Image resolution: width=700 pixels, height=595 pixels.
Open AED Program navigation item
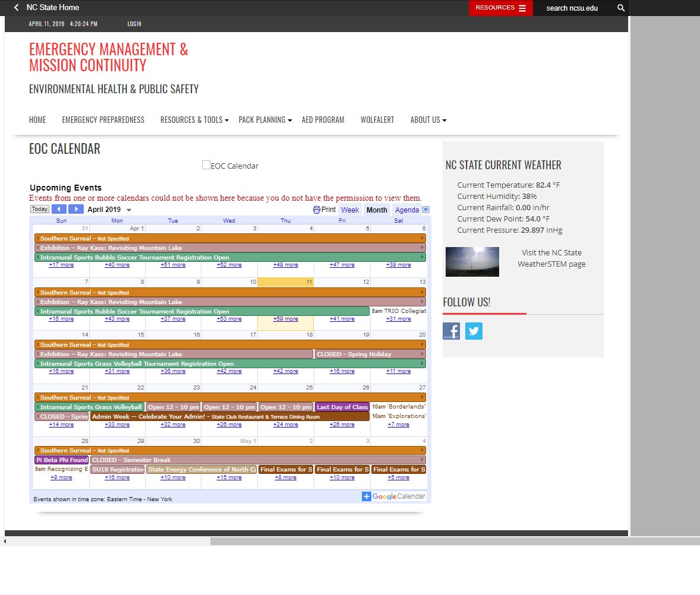(323, 120)
